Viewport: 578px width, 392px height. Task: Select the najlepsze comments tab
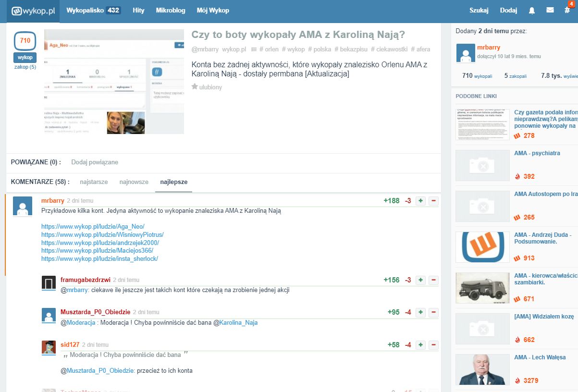pos(173,182)
